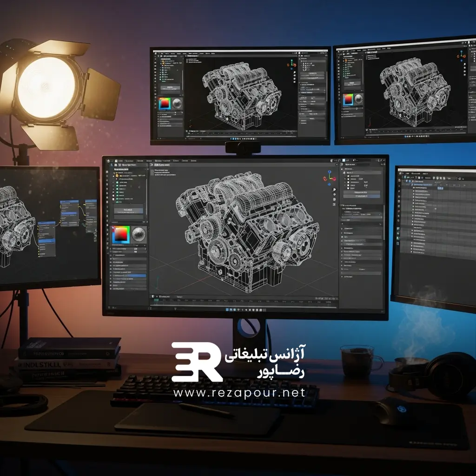Click the navigation gizmo on top-middle monitor

click(x=292, y=64)
